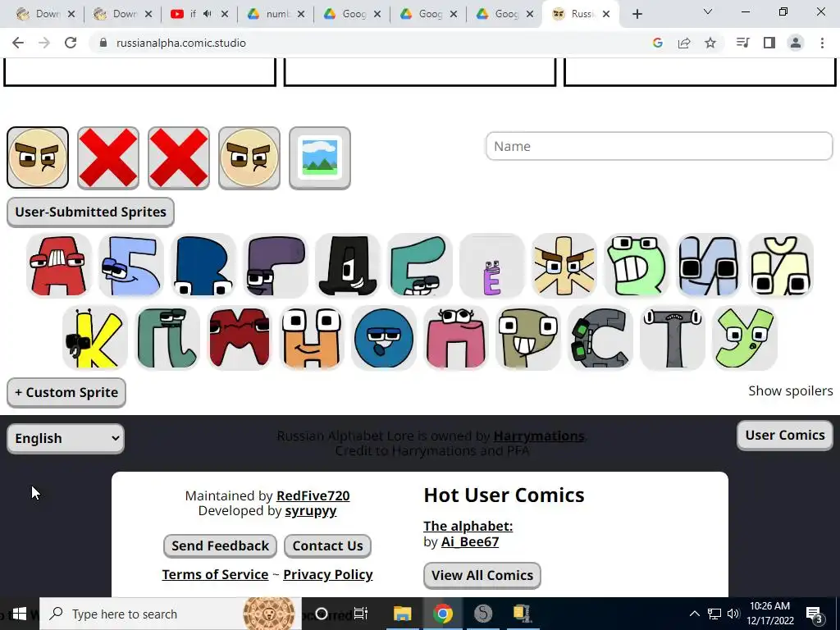
Task: Select the first angry face category thumbnail
Action: click(38, 157)
